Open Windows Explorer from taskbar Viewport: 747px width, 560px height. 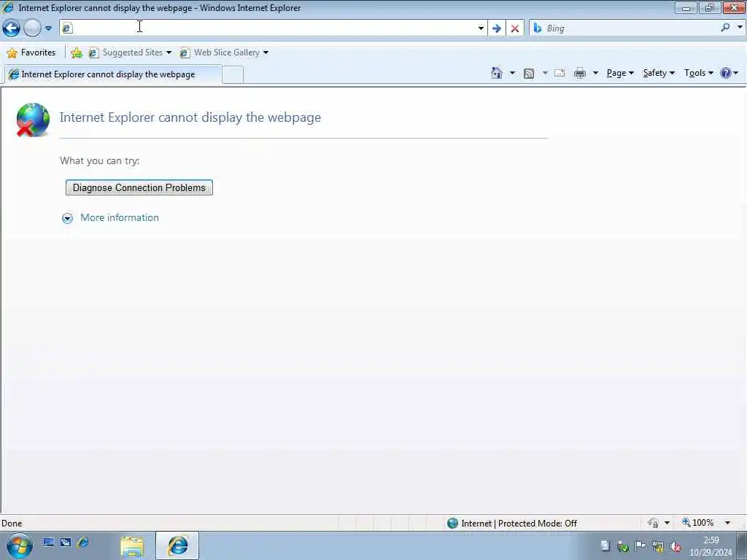pos(133,546)
